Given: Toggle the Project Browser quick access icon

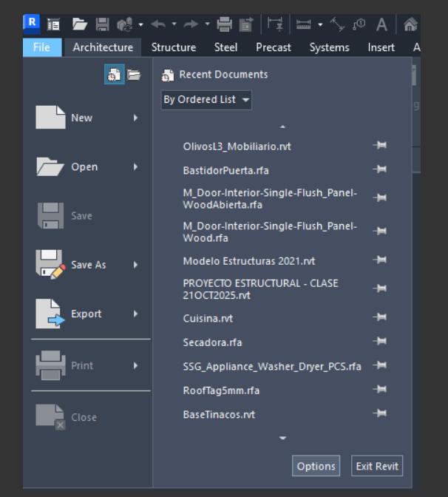Looking at the screenshot, I should [53, 24].
